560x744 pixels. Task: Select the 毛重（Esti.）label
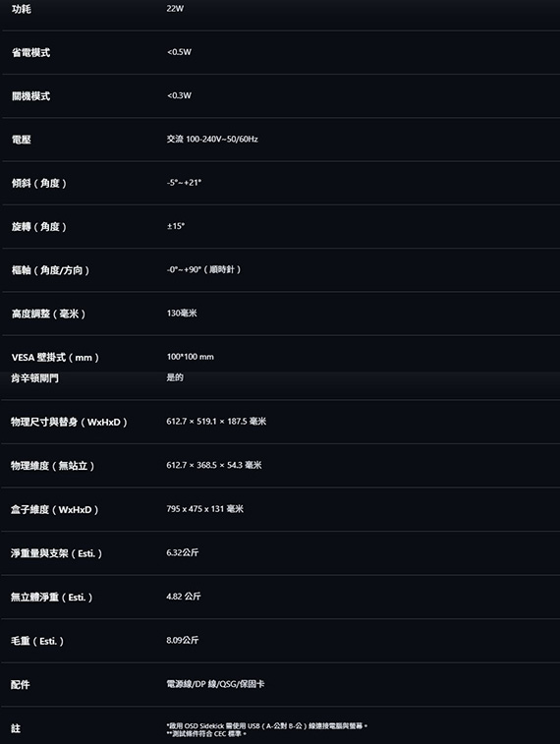click(x=37, y=641)
